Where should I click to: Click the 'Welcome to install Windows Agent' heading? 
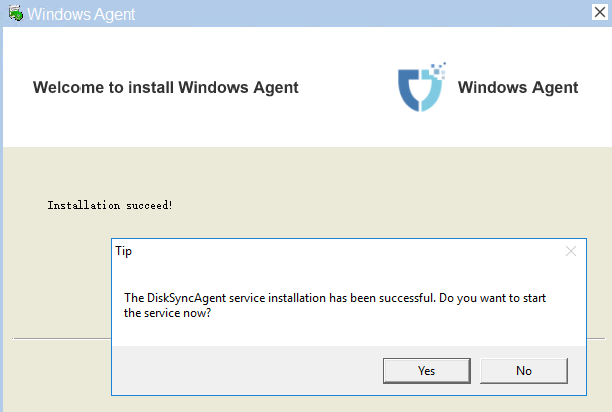(165, 87)
